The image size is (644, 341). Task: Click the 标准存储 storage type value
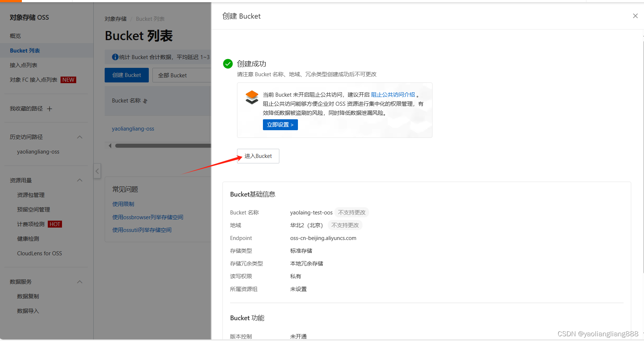point(301,251)
